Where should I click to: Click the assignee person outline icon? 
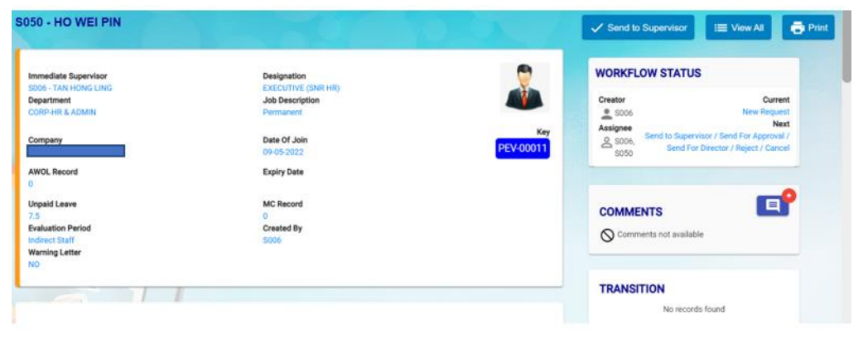(605, 143)
